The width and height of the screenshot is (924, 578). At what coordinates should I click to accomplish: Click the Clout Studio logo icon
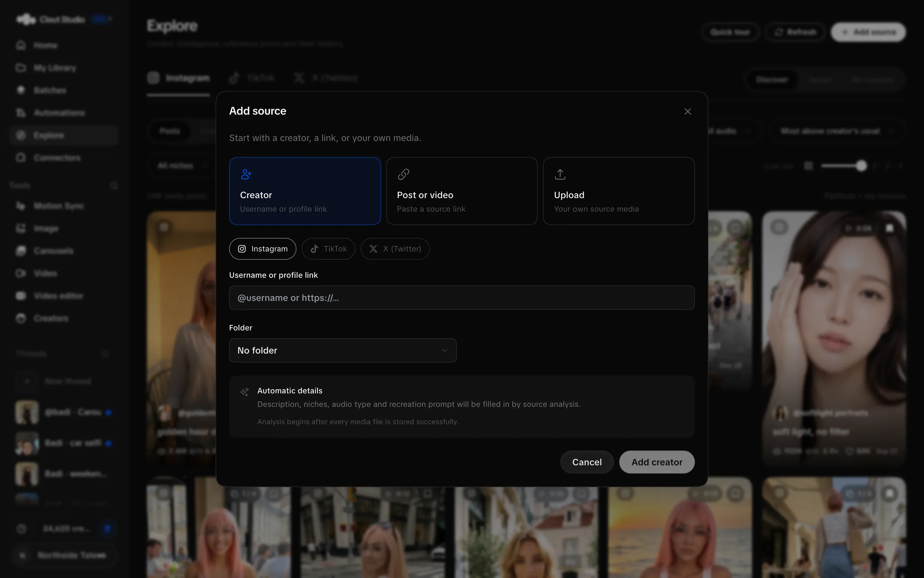pos(26,19)
